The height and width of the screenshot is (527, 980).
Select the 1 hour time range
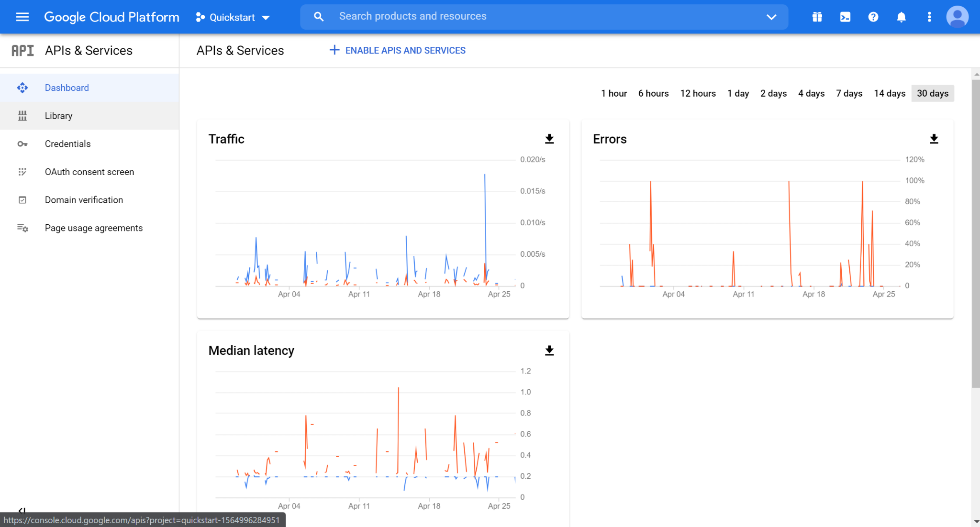pyautogui.click(x=613, y=93)
